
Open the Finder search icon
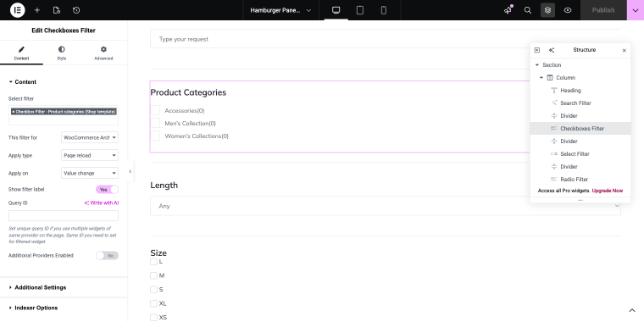tap(528, 10)
